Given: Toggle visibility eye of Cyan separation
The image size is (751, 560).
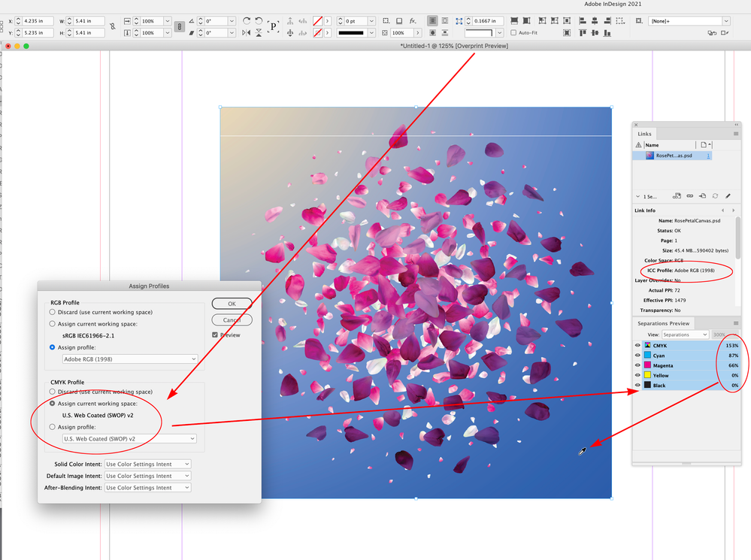Looking at the screenshot, I should coord(637,356).
